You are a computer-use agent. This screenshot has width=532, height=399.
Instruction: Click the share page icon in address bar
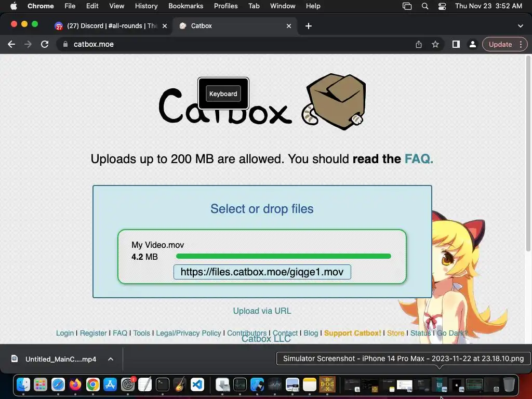419,45
